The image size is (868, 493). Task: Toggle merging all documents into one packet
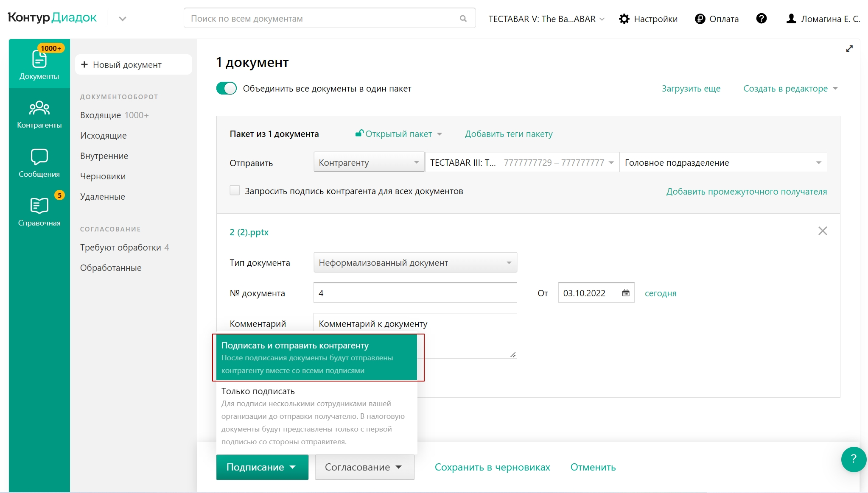coord(227,89)
